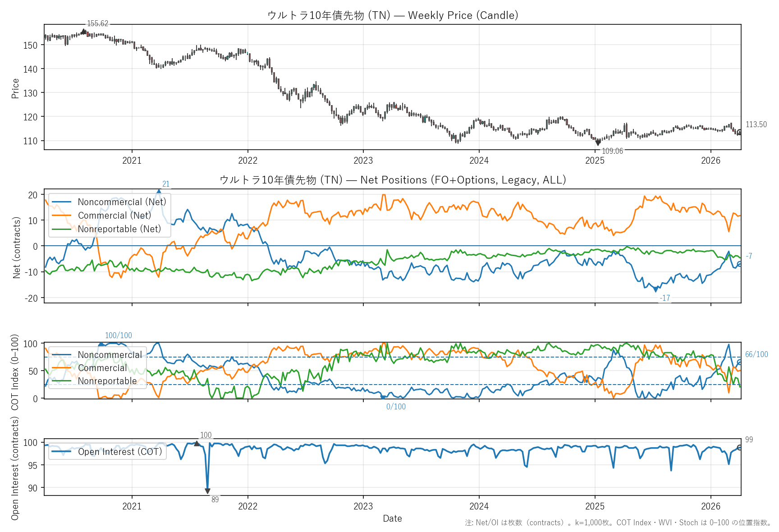The image size is (779, 532).
Task: Click the Weekly Price (Candle) chart title
Action: [x=392, y=15]
